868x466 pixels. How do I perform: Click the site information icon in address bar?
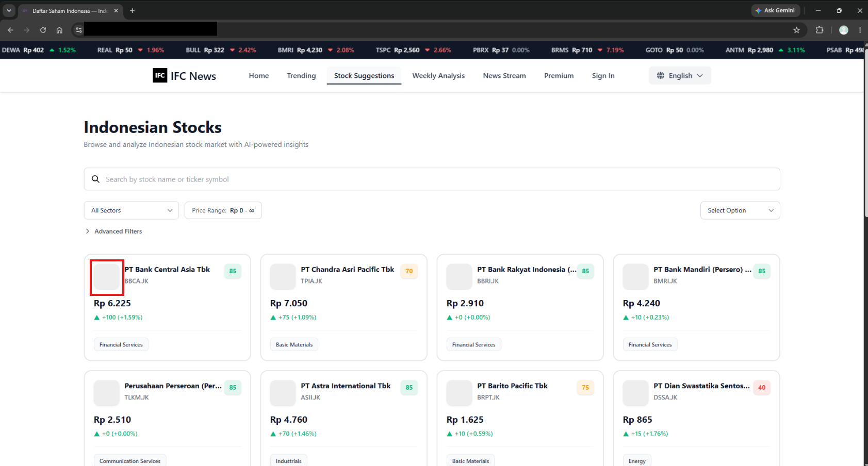click(78, 30)
